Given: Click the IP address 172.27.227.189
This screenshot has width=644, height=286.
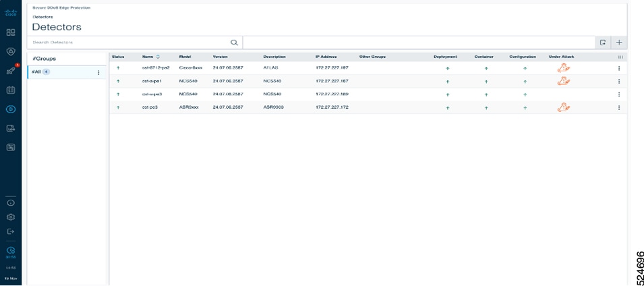Looking at the screenshot, I should (x=332, y=94).
